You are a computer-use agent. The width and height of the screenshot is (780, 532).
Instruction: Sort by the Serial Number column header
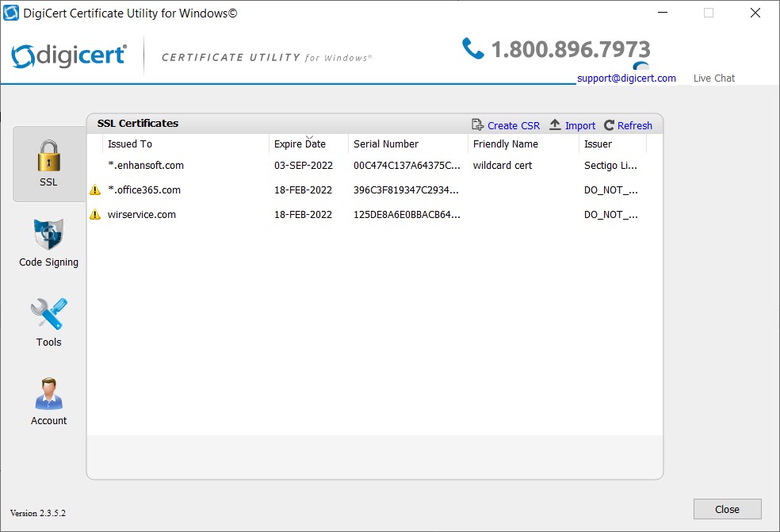coord(386,144)
